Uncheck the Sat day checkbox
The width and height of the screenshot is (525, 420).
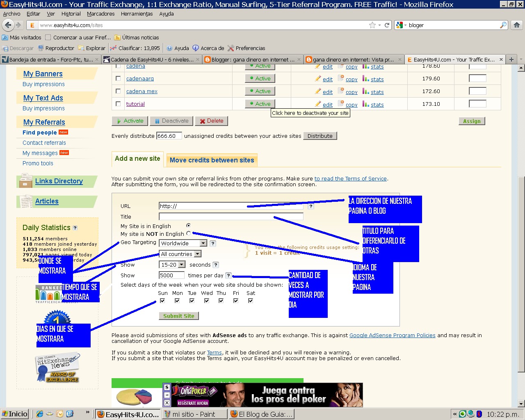pyautogui.click(x=251, y=301)
